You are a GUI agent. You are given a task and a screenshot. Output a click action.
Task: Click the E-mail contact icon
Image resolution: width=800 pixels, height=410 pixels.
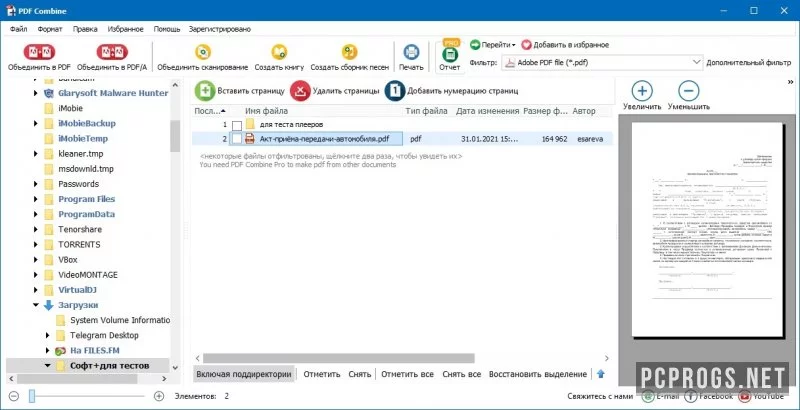pos(647,396)
